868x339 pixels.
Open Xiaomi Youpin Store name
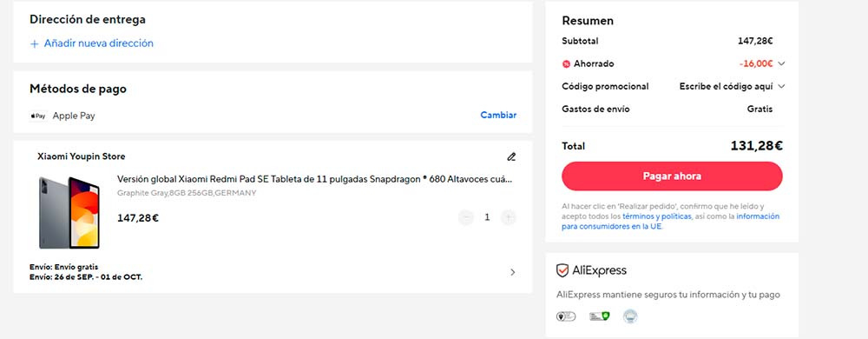pos(82,156)
